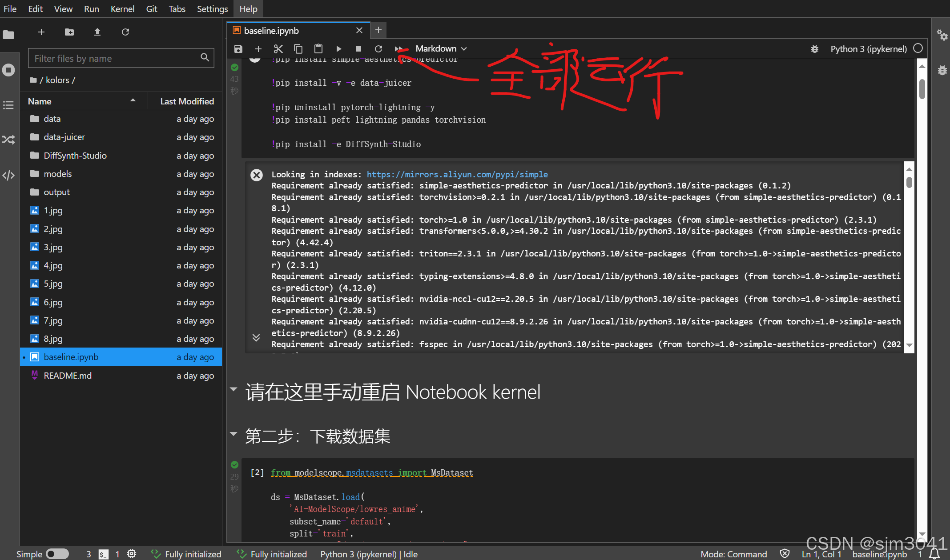The height and width of the screenshot is (560, 950).
Task: Open the debugger panel in right sidebar
Action: [942, 70]
